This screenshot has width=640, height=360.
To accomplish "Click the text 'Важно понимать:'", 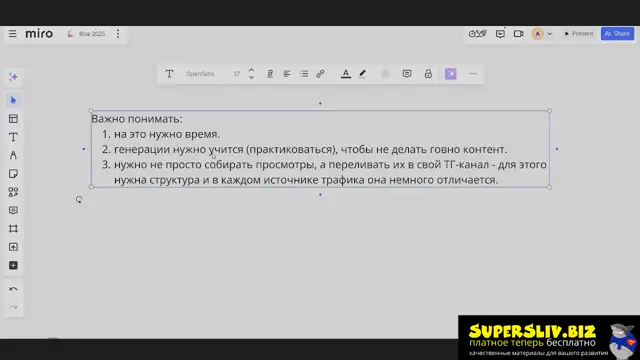I will [x=137, y=119].
